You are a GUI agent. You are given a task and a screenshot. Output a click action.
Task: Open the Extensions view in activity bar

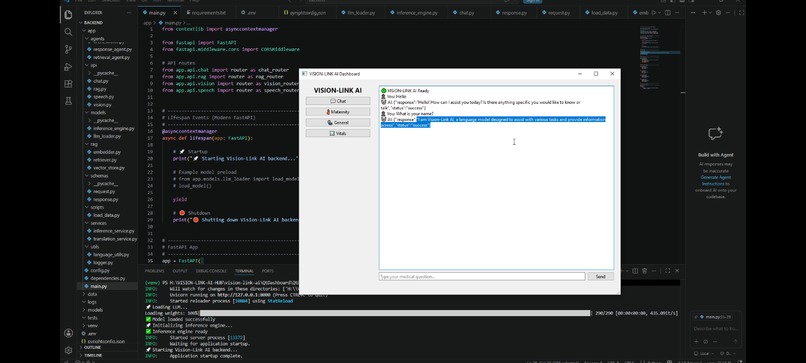68,84
